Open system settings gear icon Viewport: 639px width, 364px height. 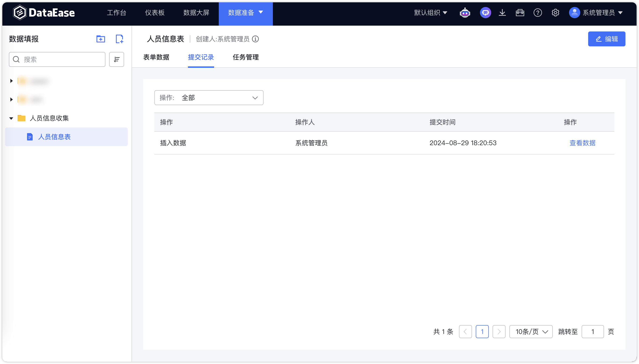555,13
